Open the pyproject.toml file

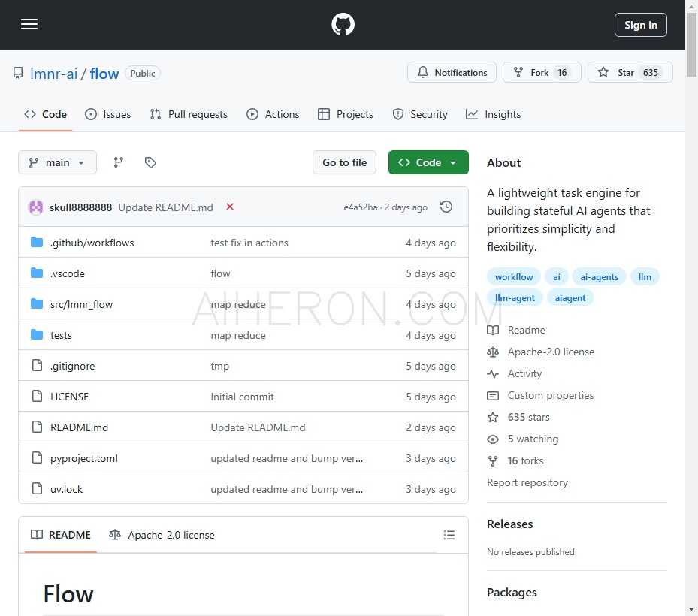pyautogui.click(x=84, y=458)
